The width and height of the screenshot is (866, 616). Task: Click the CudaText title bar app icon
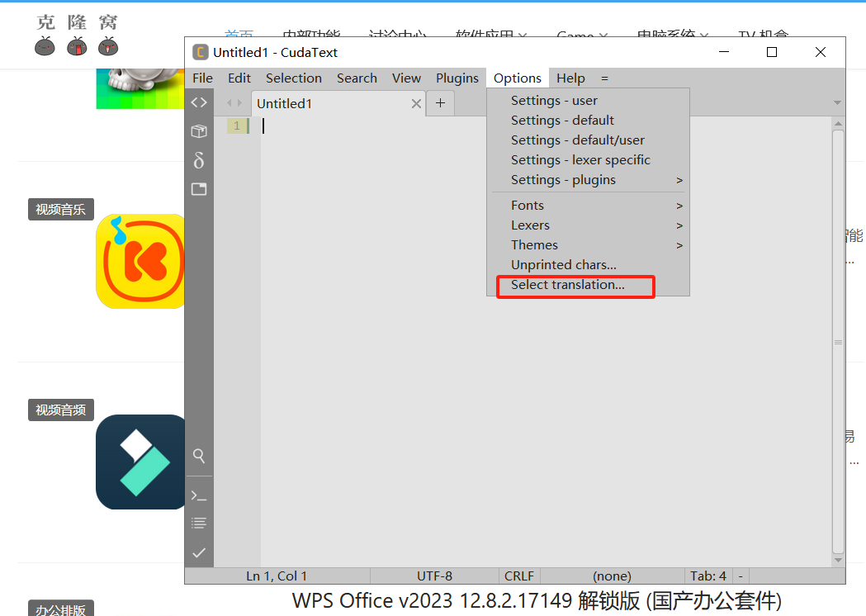click(x=200, y=53)
